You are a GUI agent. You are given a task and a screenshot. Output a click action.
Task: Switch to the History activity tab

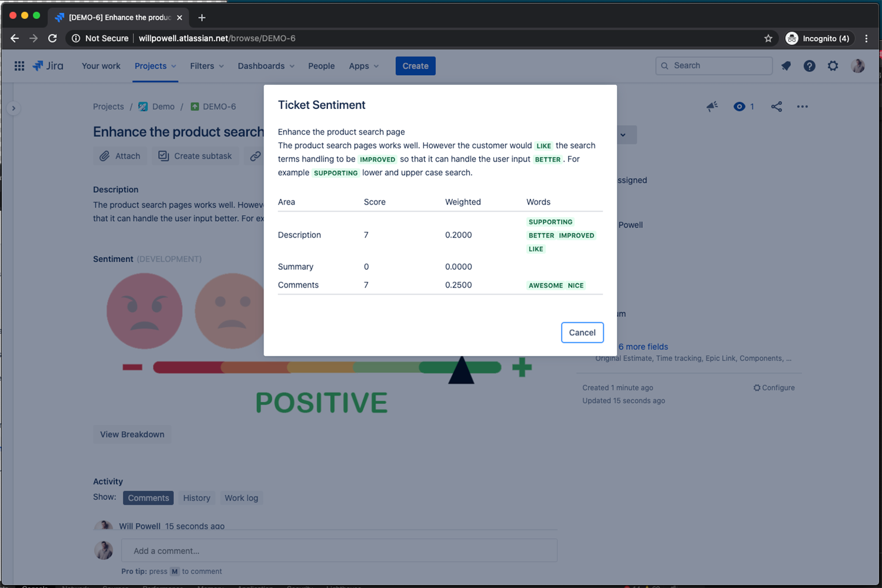pos(196,498)
